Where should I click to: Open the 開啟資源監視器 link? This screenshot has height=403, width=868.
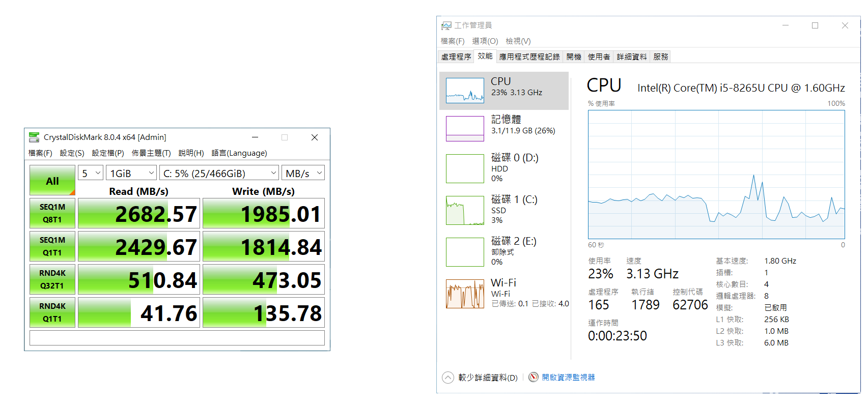(x=568, y=378)
